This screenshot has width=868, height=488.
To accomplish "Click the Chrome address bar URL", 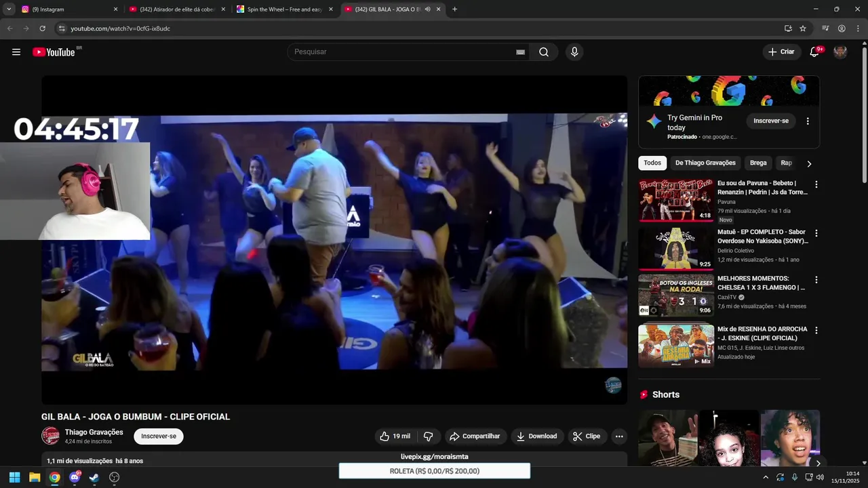I will click(x=121, y=28).
